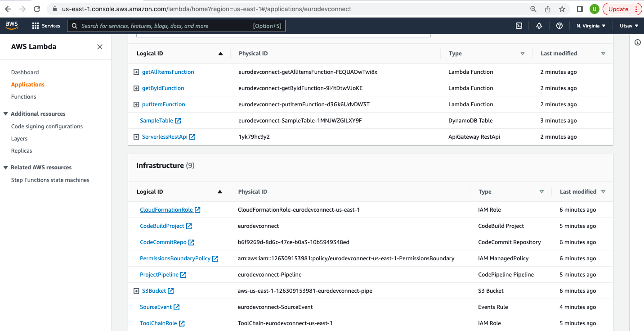644x331 pixels.
Task: Bookmark this page with the star icon
Action: 562,9
